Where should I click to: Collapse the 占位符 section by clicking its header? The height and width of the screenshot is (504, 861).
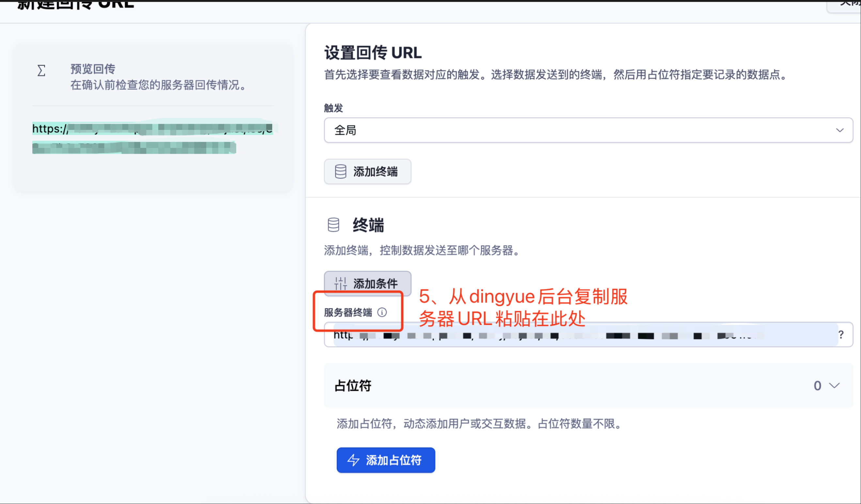[x=352, y=386]
